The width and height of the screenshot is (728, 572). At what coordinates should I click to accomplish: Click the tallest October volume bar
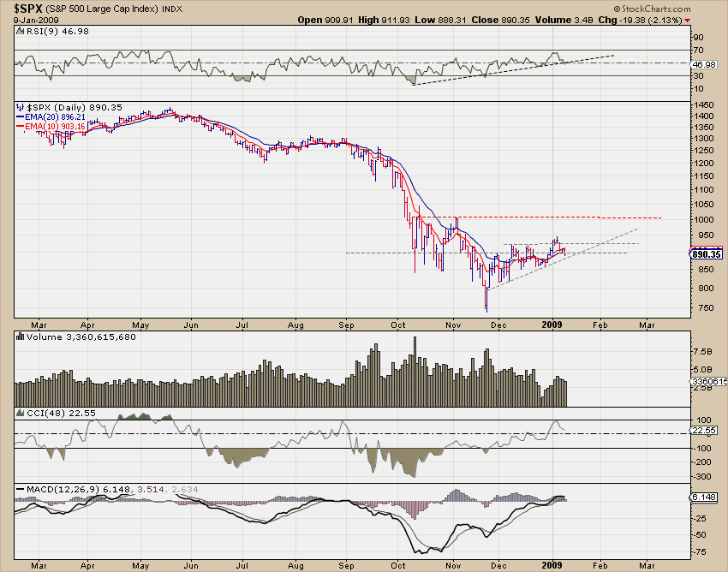pos(415,372)
